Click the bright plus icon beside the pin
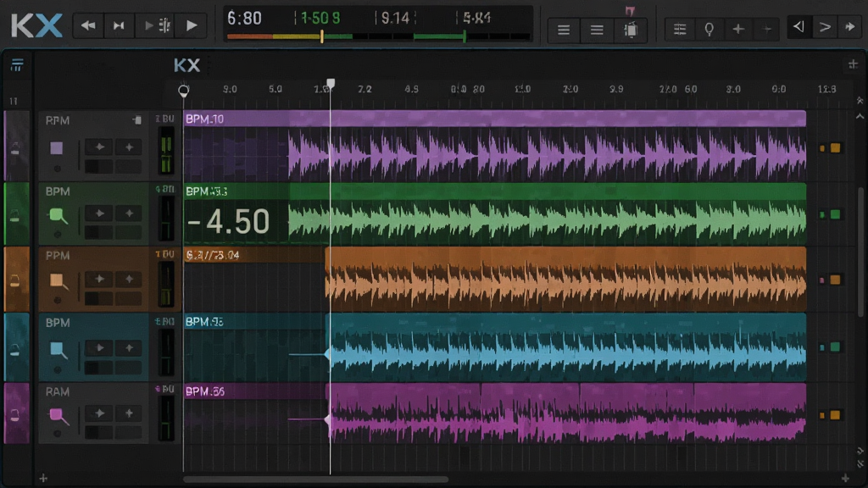868x488 pixels. pyautogui.click(x=738, y=29)
